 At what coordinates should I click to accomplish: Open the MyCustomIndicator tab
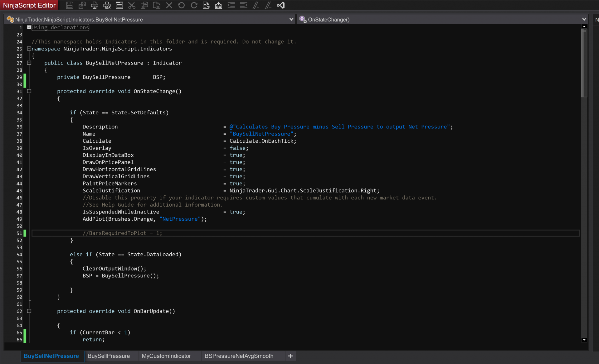(166, 356)
